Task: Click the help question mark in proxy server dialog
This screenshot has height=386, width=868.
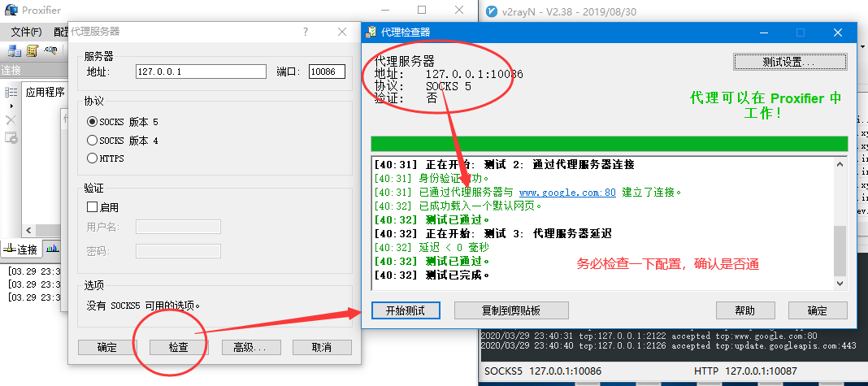Action: [x=306, y=33]
